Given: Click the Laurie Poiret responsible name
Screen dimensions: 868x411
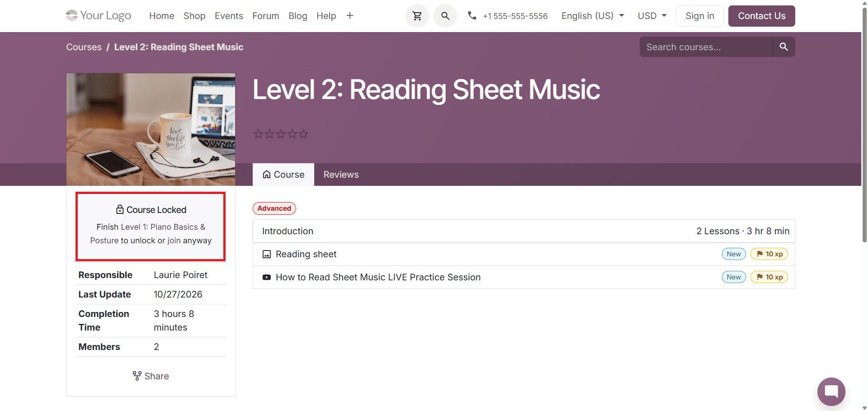Looking at the screenshot, I should 180,275.
